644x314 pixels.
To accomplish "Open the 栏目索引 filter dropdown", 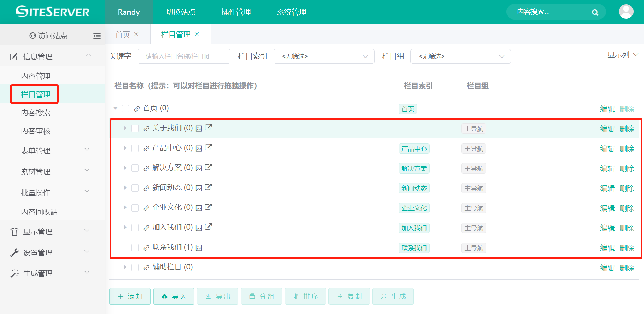I will coord(324,56).
